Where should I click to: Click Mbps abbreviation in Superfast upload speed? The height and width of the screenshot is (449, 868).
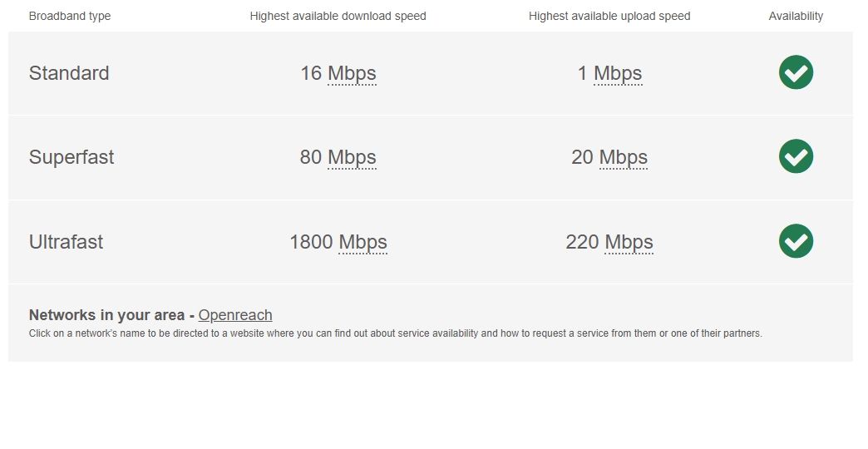(624, 158)
